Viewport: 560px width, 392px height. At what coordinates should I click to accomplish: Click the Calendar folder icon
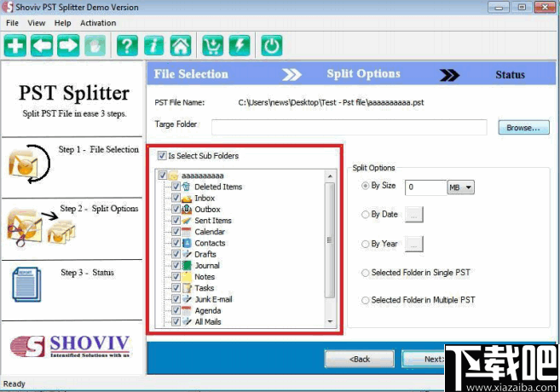(187, 231)
